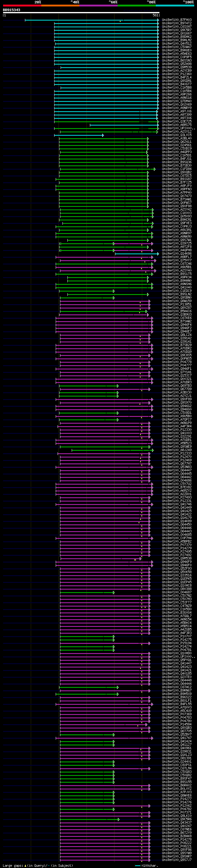Click the UniRef100_P27493 label
Image resolution: width=197 pixels, height=868 pixels.
[x=176, y=497]
